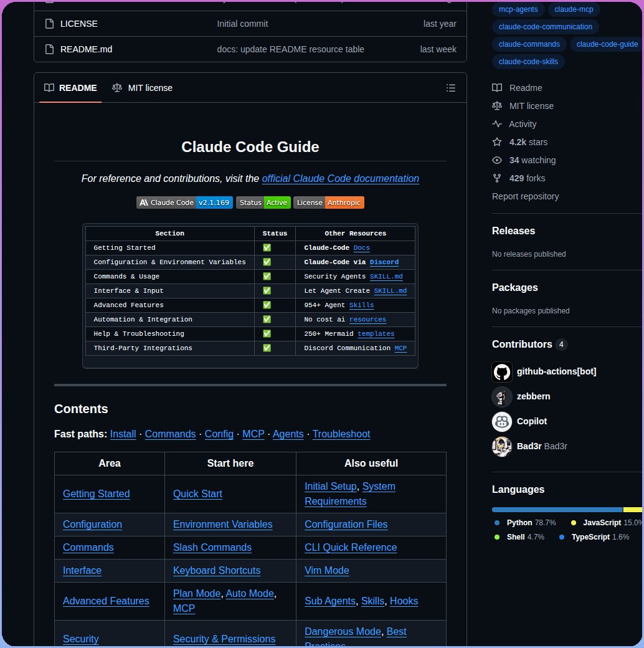The height and width of the screenshot is (648, 644).
Task: Jump to the Install fast path
Action: (123, 434)
